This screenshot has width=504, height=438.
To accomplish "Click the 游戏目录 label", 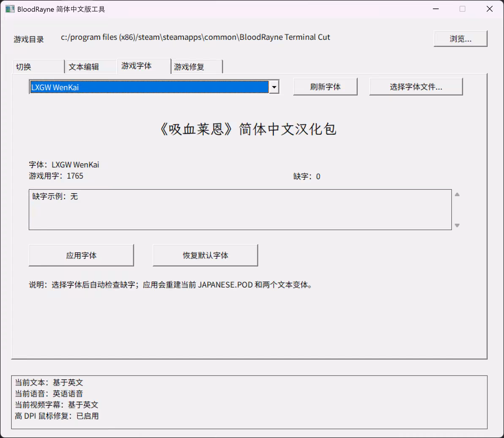I will coord(29,39).
